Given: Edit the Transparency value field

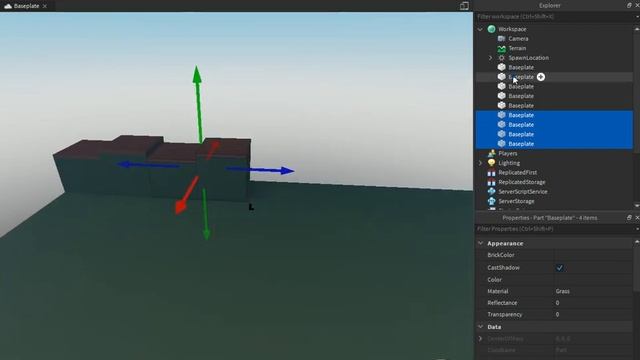Looking at the screenshot, I should 594,315.
